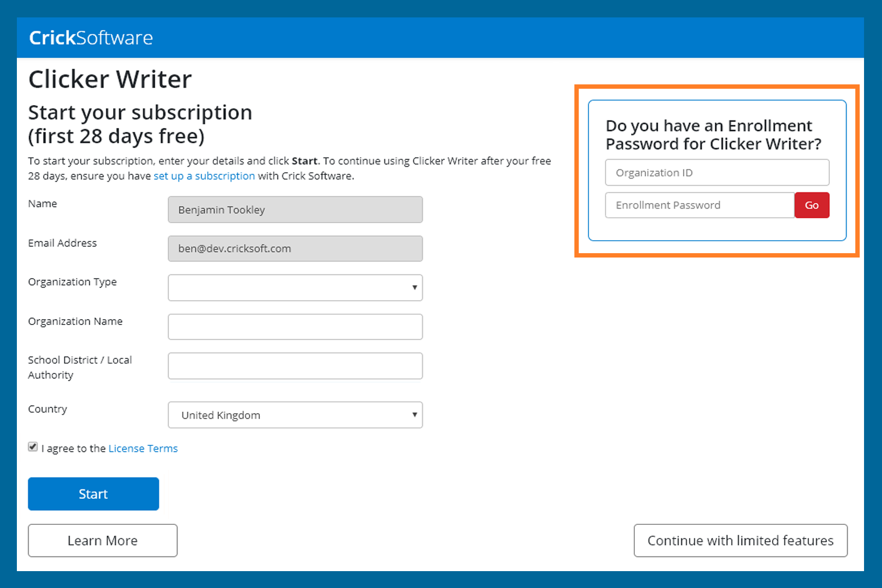
Task: Open the Organization Type dropdown
Action: pos(295,287)
